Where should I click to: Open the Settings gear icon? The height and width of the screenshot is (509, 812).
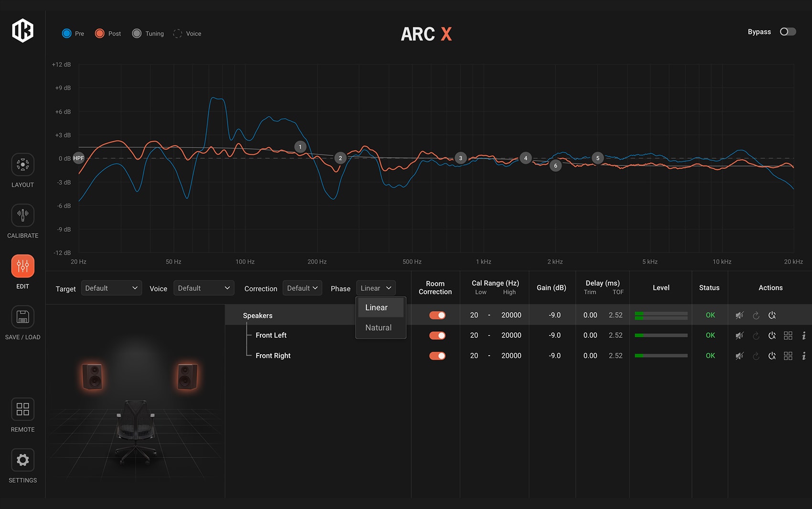tap(22, 460)
